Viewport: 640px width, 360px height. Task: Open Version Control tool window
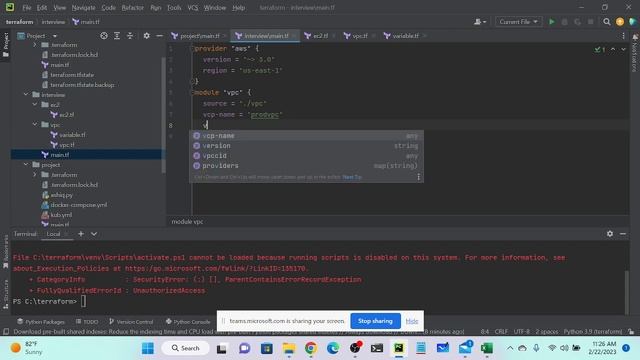point(131,322)
